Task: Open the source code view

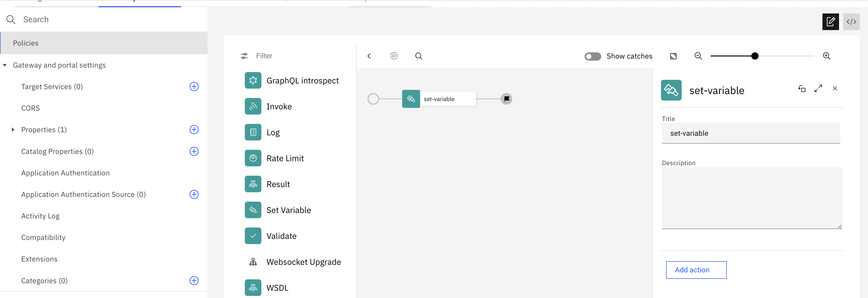Action: [x=851, y=22]
